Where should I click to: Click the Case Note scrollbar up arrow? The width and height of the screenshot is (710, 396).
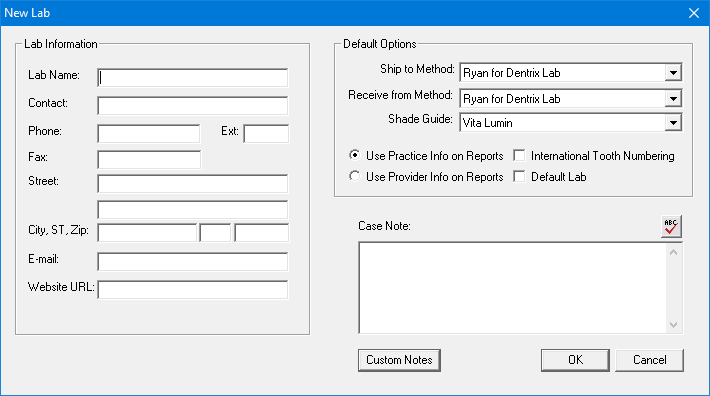(x=673, y=253)
